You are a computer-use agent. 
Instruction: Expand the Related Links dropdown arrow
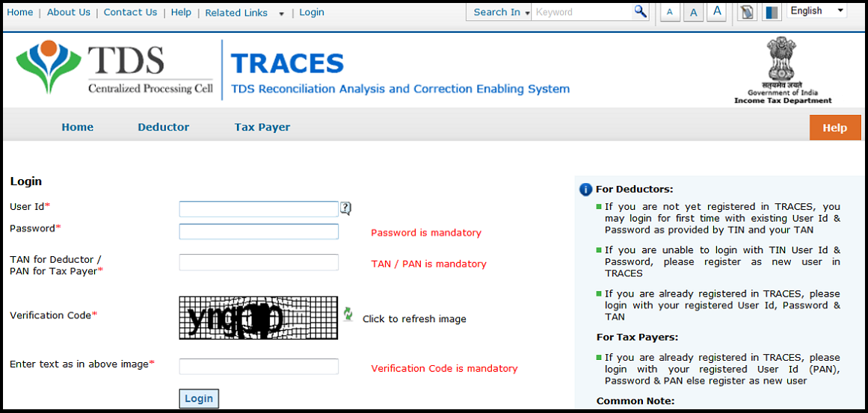point(281,13)
